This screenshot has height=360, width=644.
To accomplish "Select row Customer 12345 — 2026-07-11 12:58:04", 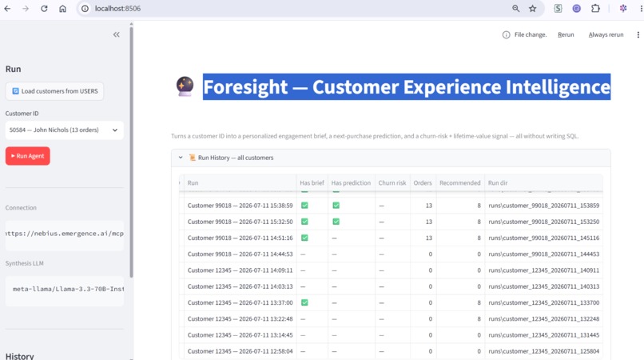I will (x=240, y=351).
